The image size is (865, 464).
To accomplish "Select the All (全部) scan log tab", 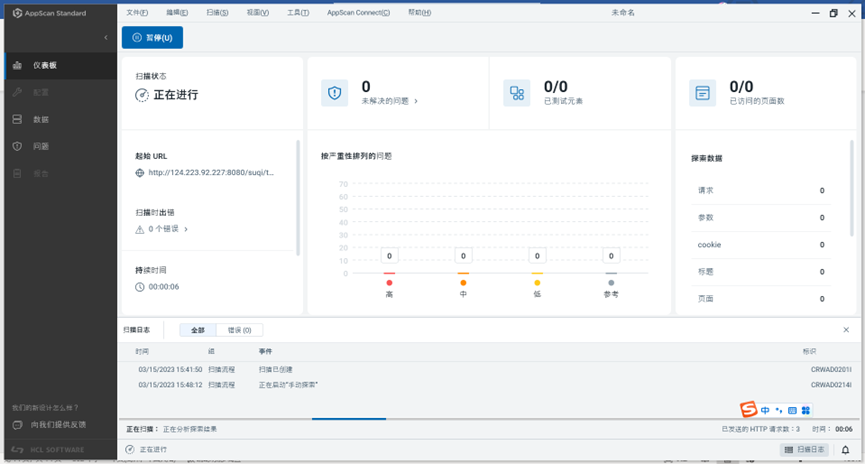I will point(198,330).
